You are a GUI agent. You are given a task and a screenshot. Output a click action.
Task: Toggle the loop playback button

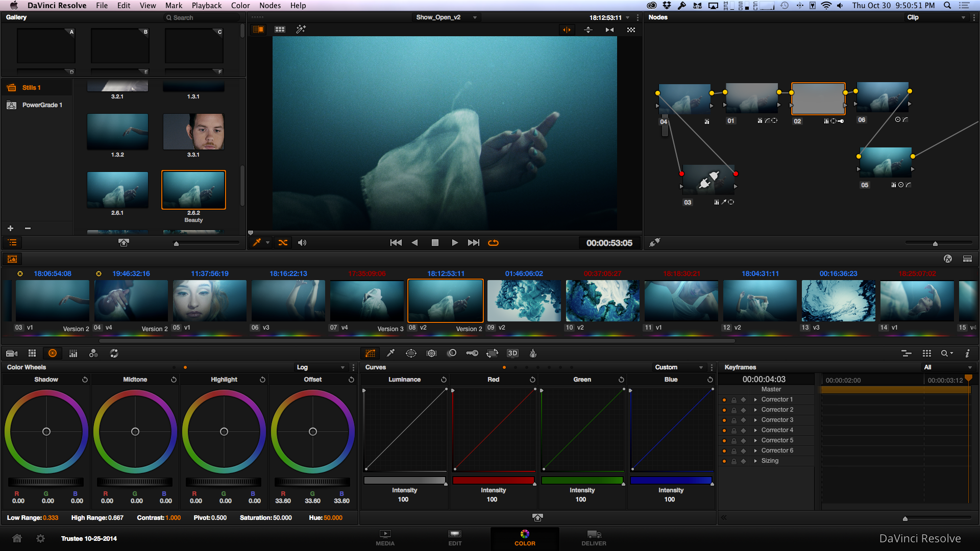point(493,243)
